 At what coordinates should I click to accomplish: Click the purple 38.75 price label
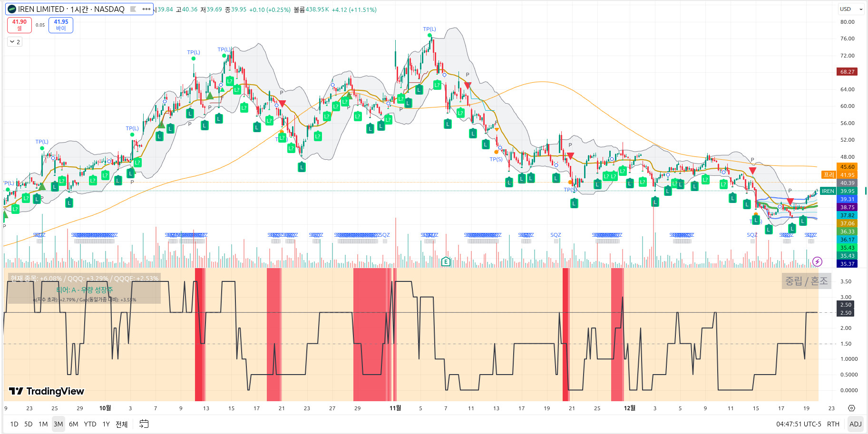coord(847,207)
